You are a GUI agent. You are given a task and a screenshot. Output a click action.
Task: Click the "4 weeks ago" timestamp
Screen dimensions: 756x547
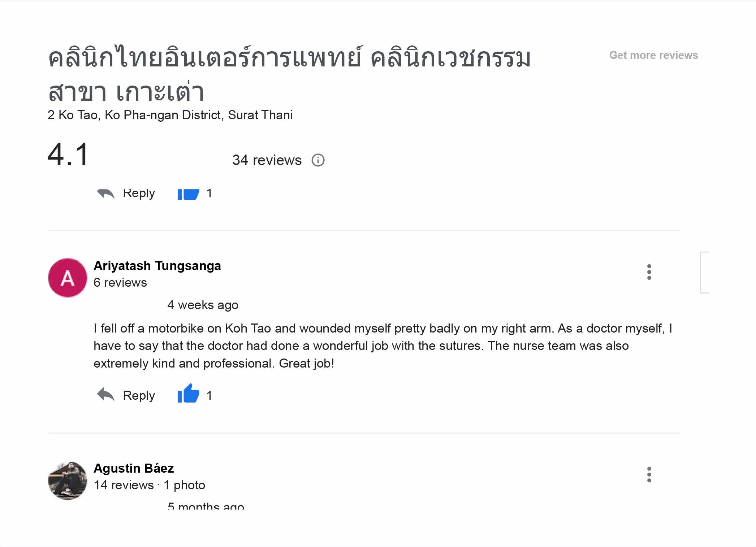point(203,305)
